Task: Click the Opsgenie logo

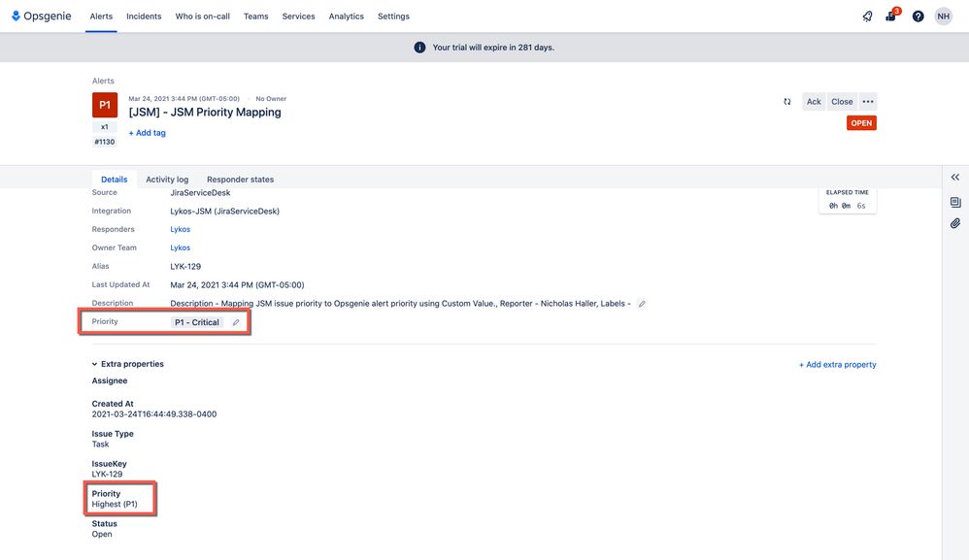Action: [x=42, y=16]
